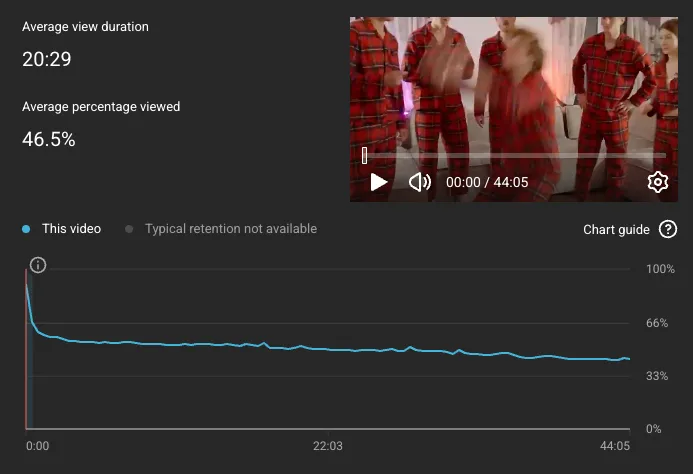Play the video preview
The image size is (693, 474).
pos(379,182)
